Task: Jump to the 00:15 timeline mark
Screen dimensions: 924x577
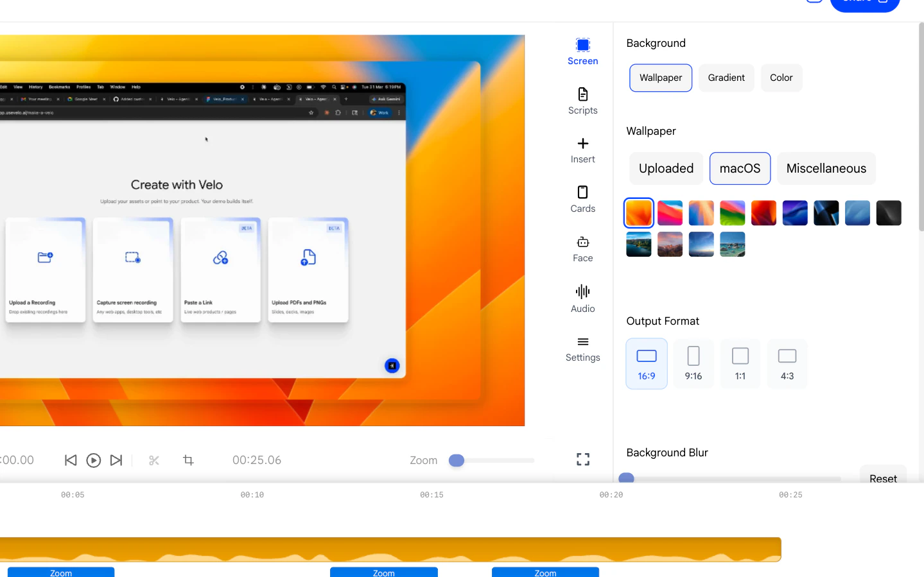Action: (431, 495)
